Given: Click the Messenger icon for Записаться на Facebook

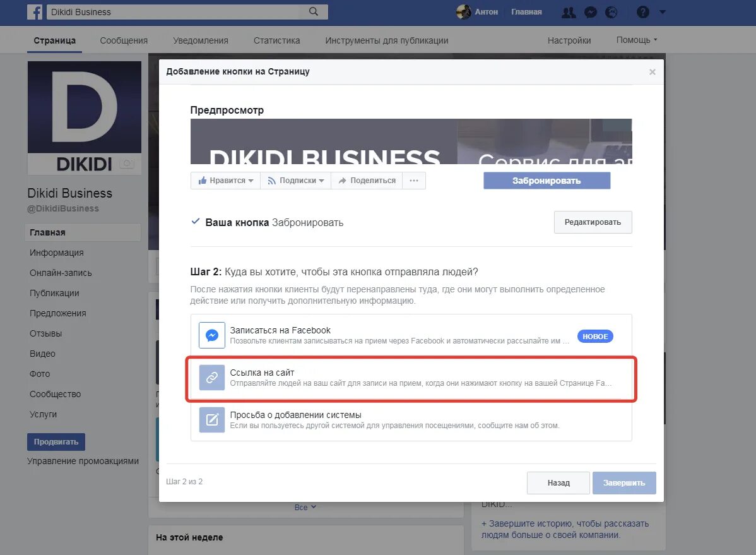Looking at the screenshot, I should click(x=211, y=335).
